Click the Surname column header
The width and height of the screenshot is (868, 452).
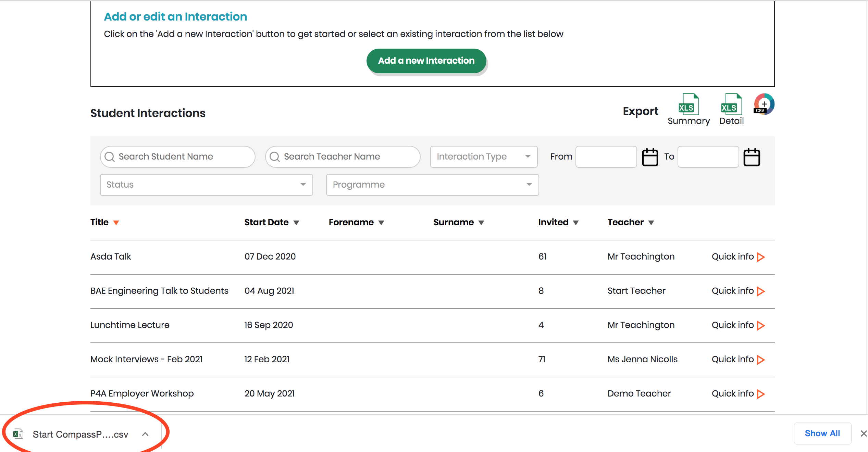pyautogui.click(x=454, y=222)
